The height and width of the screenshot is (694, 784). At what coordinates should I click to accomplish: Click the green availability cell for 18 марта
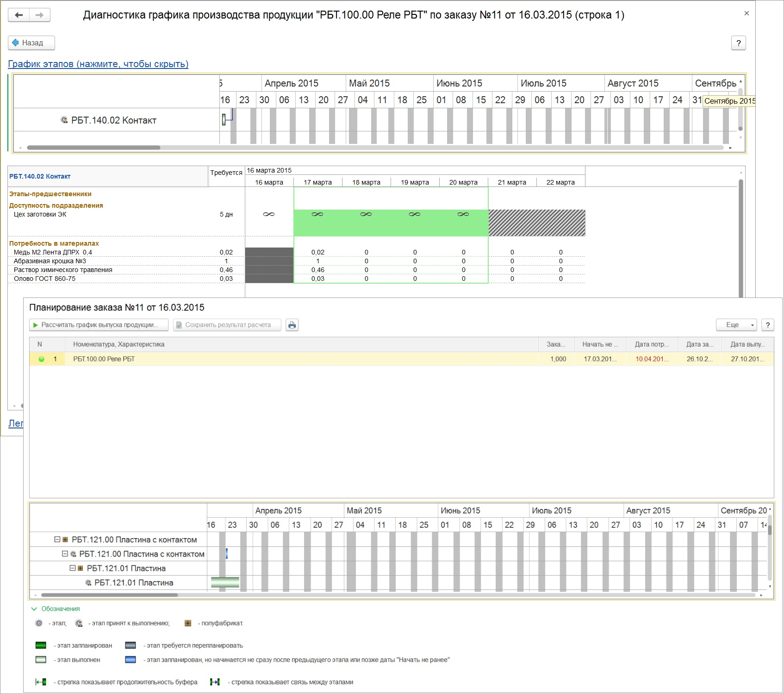(x=366, y=223)
